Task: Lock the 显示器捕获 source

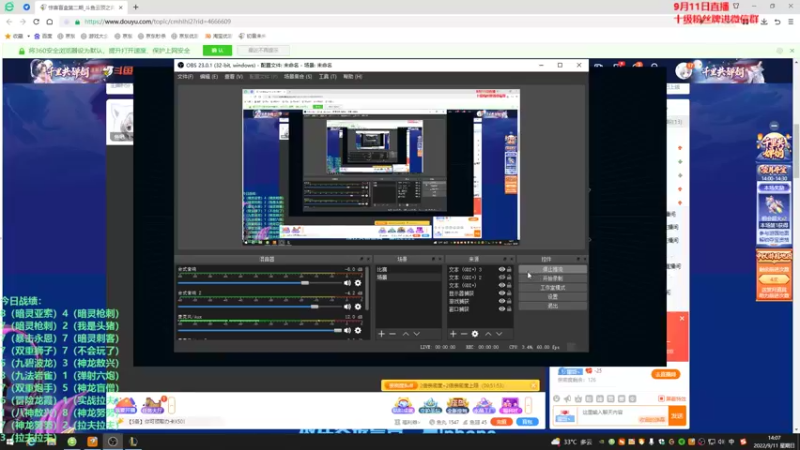Action: (509, 293)
